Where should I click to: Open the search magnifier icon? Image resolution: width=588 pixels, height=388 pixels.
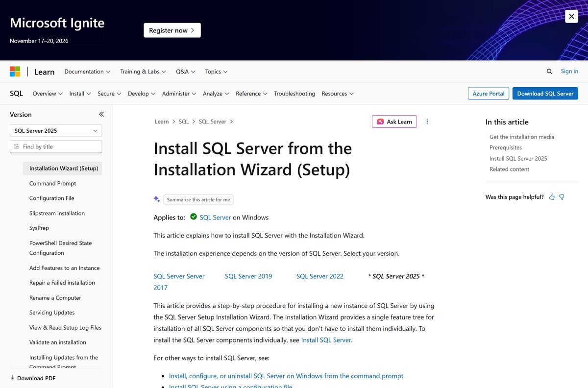tap(549, 72)
